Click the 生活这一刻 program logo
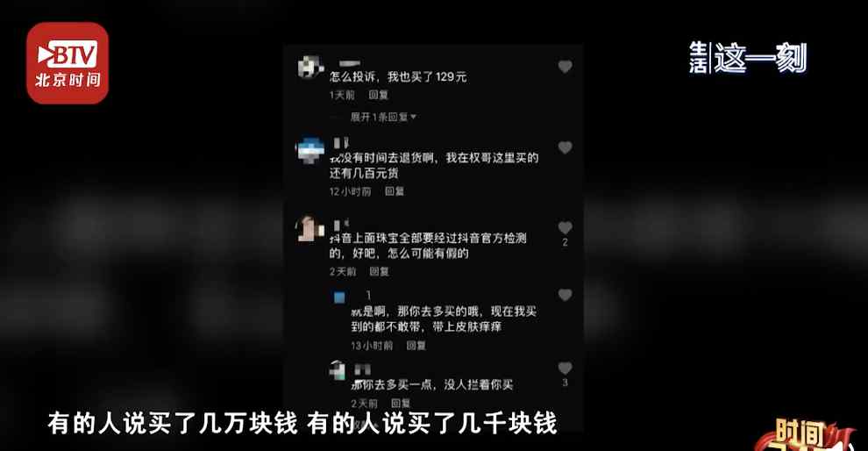 point(748,58)
